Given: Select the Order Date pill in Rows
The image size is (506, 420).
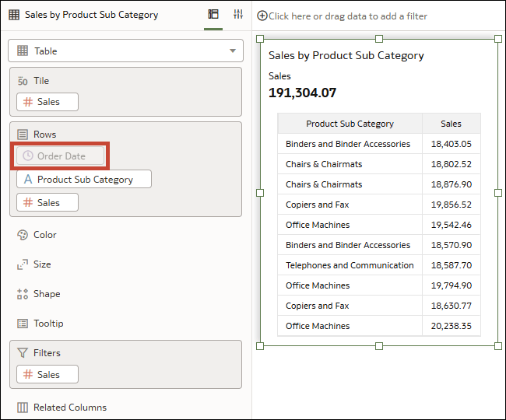Looking at the screenshot, I should 61,156.
